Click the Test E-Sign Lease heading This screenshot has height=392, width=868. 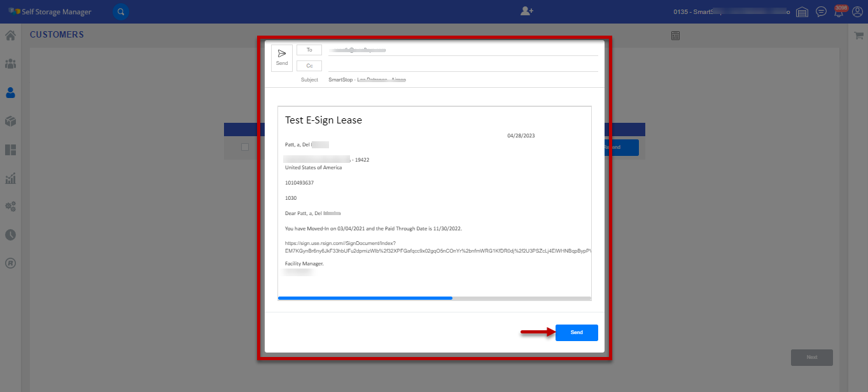coord(323,120)
